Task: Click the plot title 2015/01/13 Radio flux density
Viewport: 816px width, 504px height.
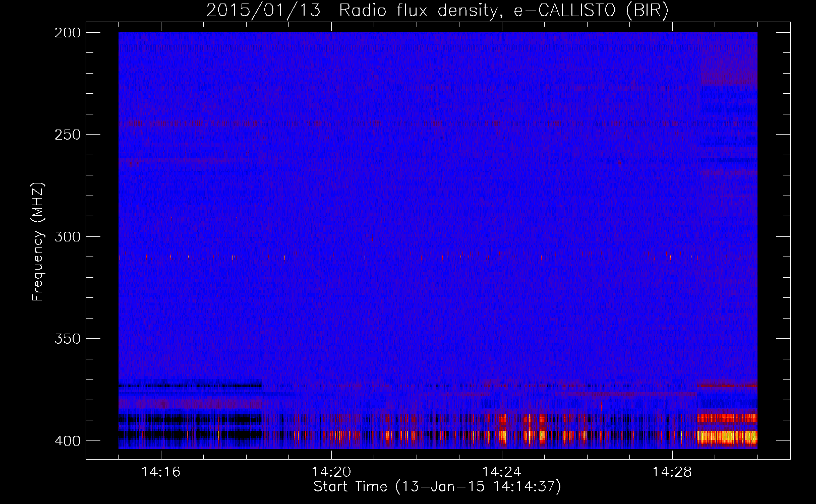Action: (x=437, y=10)
